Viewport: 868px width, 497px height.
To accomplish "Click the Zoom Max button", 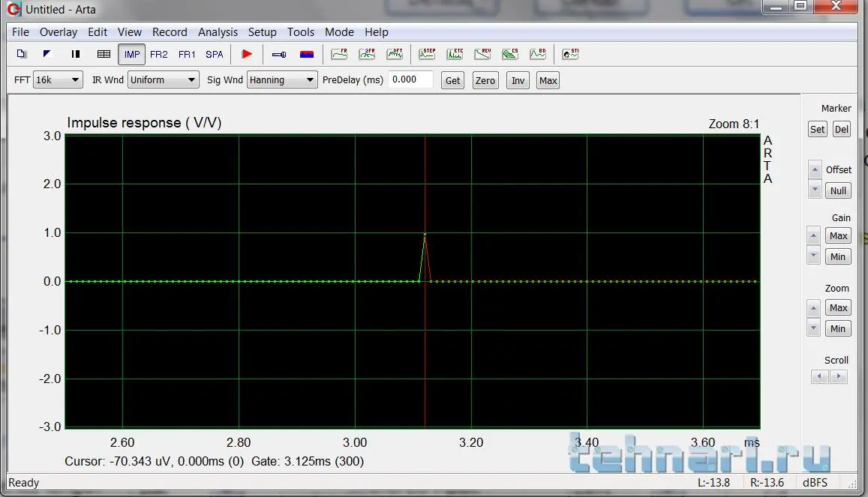I will tap(838, 308).
